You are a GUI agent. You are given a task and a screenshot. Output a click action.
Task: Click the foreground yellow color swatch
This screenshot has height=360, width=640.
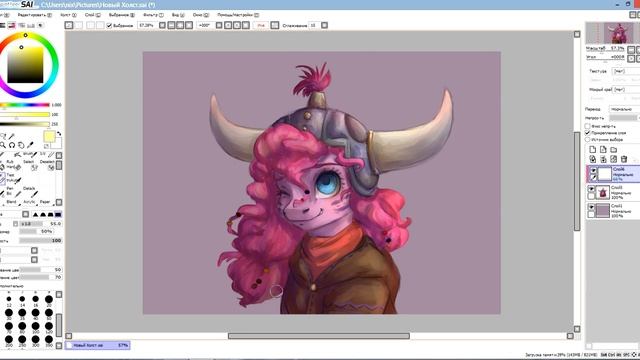49,137
